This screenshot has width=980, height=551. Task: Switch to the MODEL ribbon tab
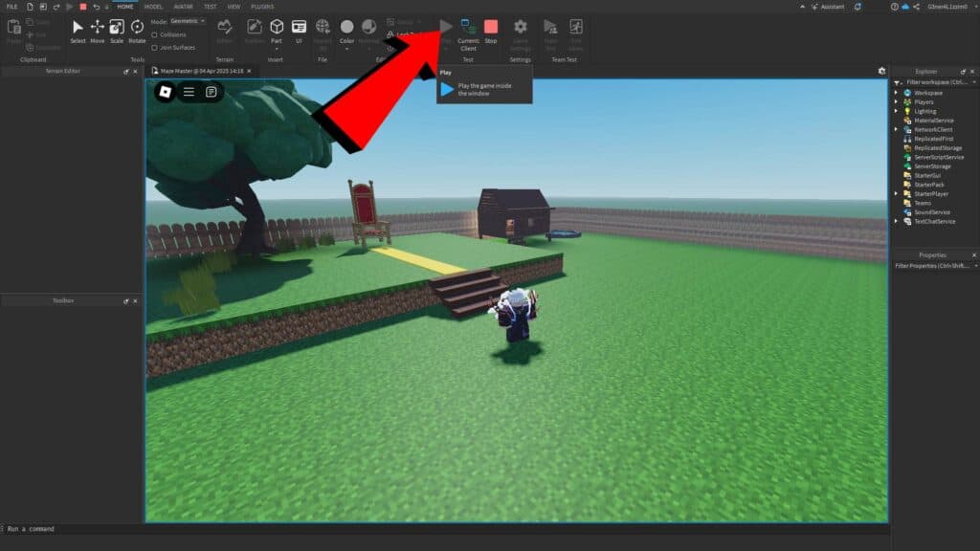[x=151, y=7]
